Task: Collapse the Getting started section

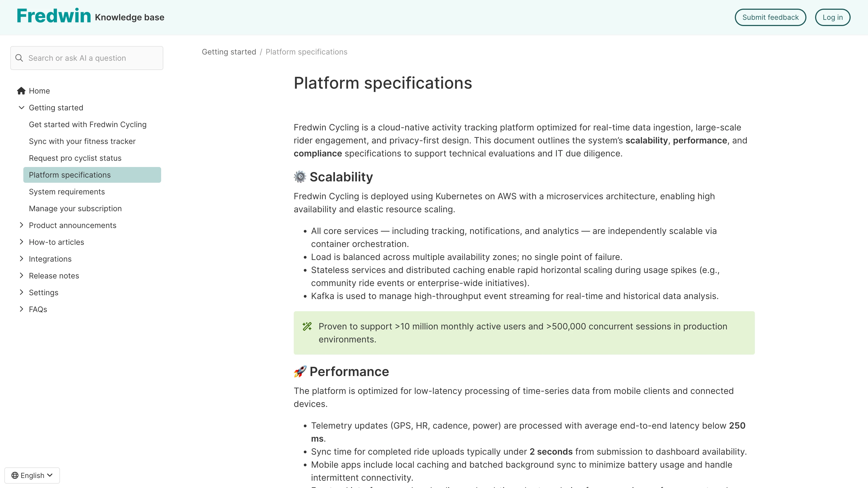Action: click(x=21, y=108)
